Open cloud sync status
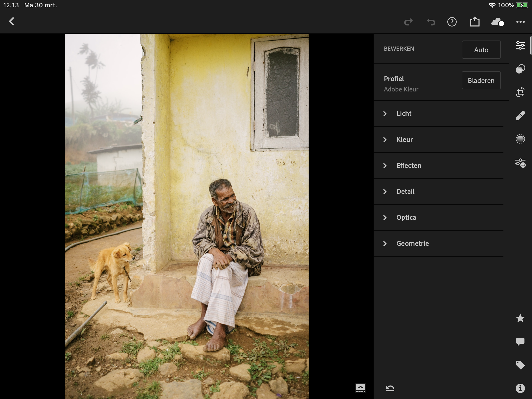Image resolution: width=532 pixels, height=399 pixels. [497, 22]
